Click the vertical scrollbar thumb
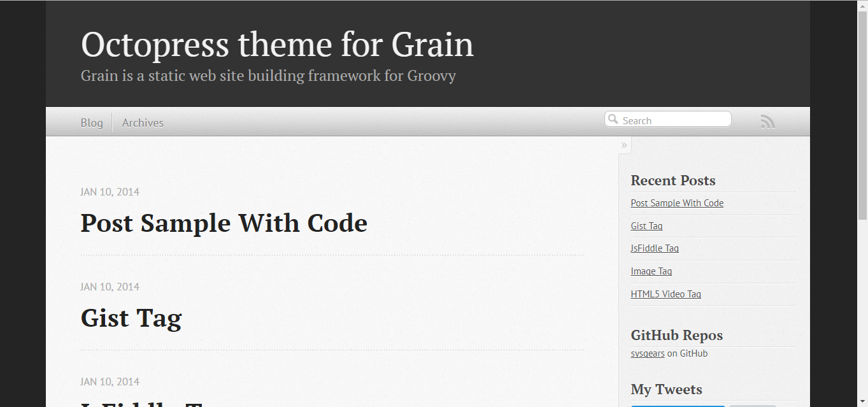This screenshot has height=407, width=868. point(862,115)
